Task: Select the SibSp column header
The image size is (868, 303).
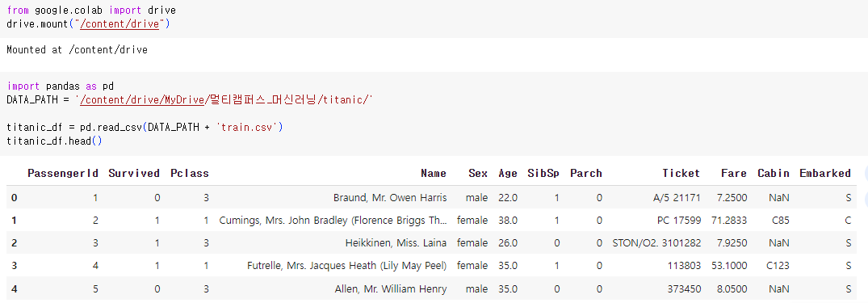Action: (x=543, y=174)
